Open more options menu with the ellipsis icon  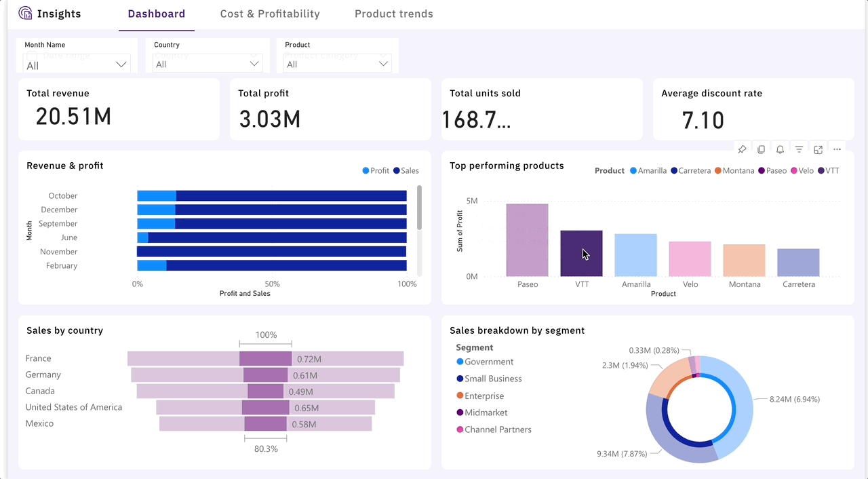[x=837, y=149]
